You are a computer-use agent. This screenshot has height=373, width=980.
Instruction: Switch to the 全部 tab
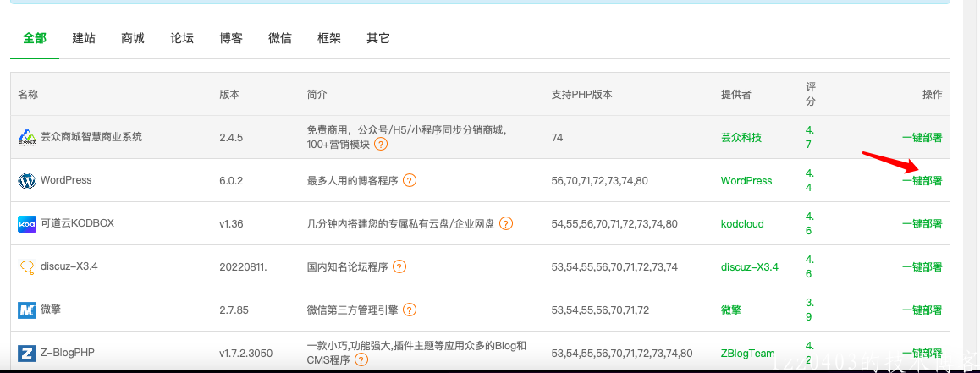[35, 38]
